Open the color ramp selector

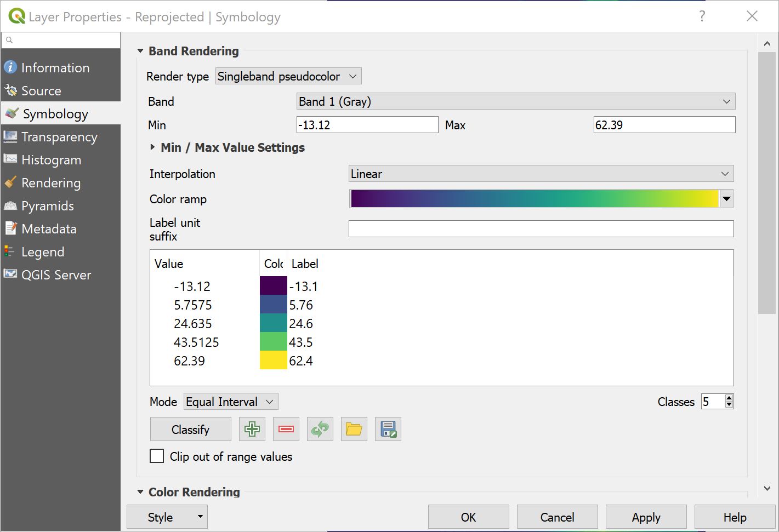(726, 198)
